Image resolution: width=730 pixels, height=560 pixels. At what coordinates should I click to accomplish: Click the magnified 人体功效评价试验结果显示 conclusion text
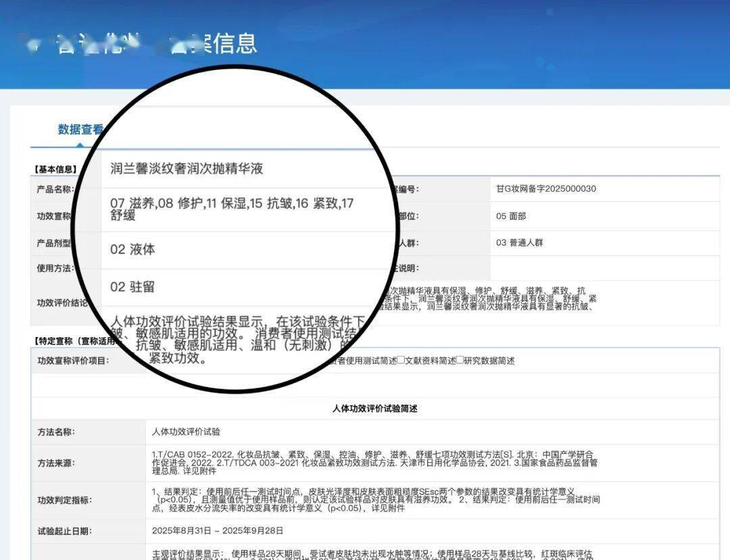click(x=237, y=340)
